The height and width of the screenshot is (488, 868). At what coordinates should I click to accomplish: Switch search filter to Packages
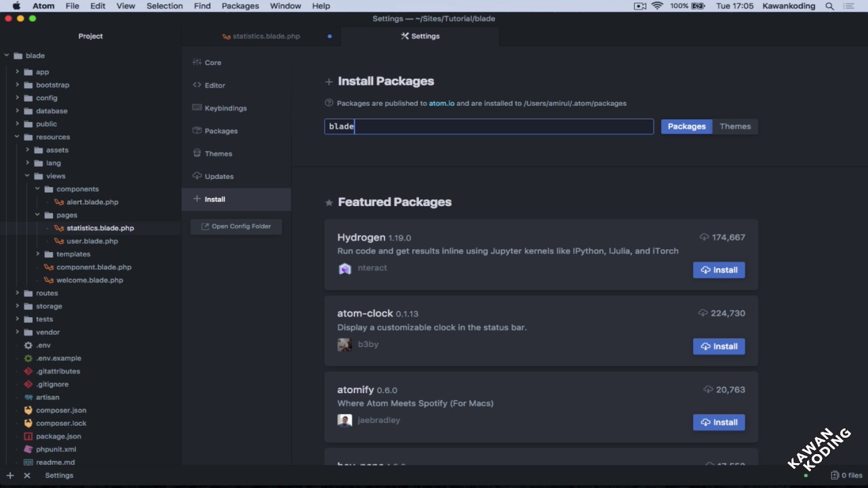pos(686,126)
